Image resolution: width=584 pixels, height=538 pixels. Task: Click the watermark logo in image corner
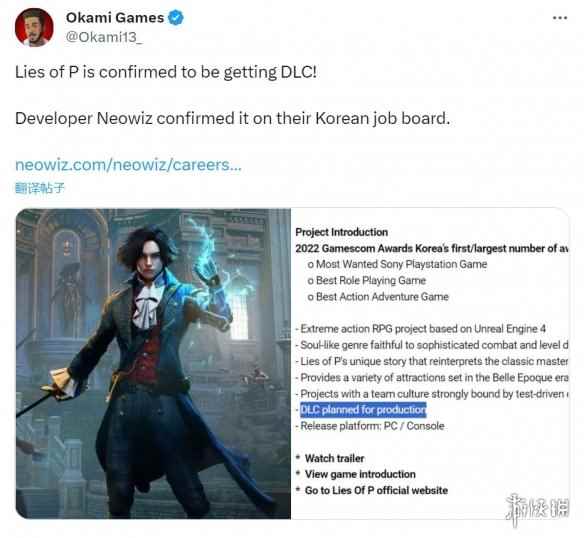(x=537, y=508)
